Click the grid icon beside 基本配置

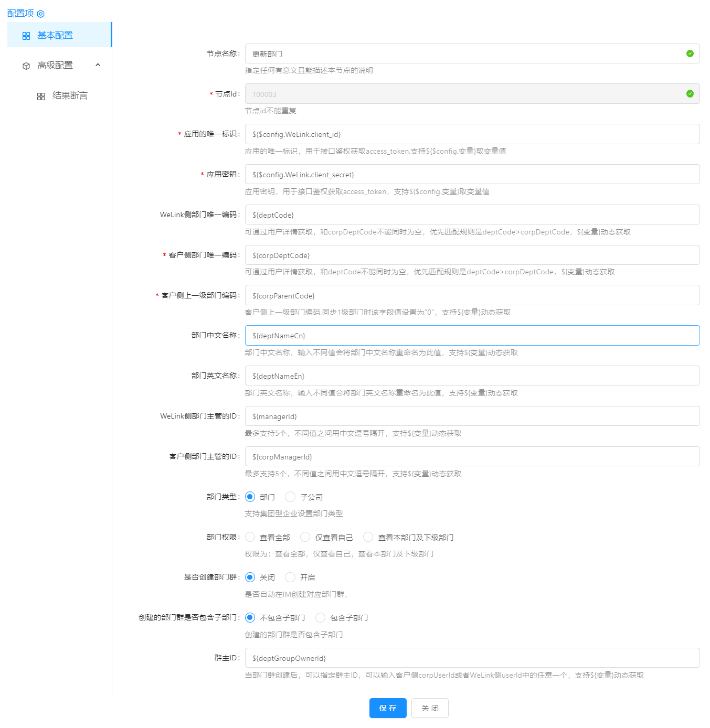26,36
